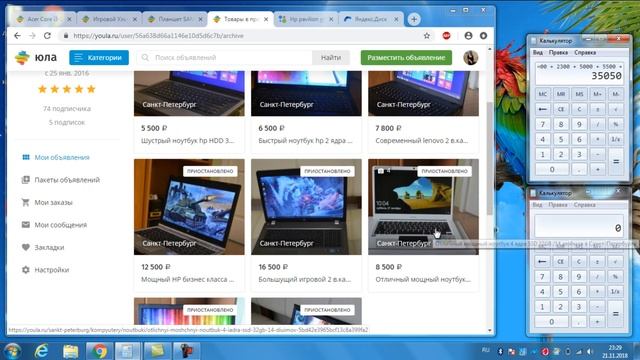640x360 pixels.
Task: Click the Chrome icon on the taskbar
Action: click(x=99, y=351)
